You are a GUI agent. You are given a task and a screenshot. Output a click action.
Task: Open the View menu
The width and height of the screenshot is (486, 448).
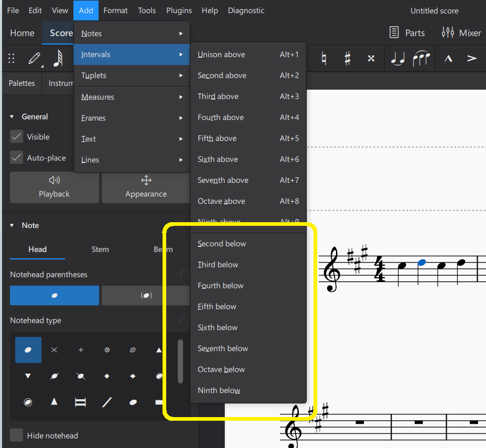(60, 10)
